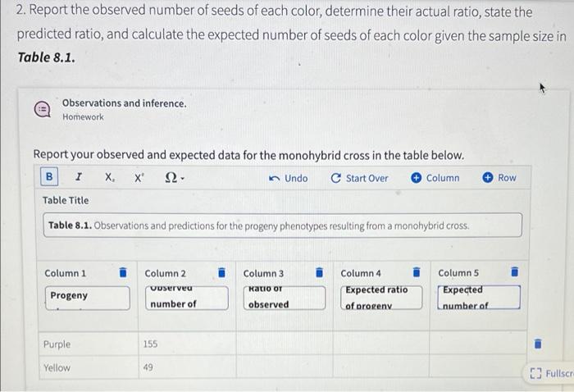This screenshot has height=392, width=574.
Task: Edit the Table 8.1 title field
Action: click(x=283, y=225)
